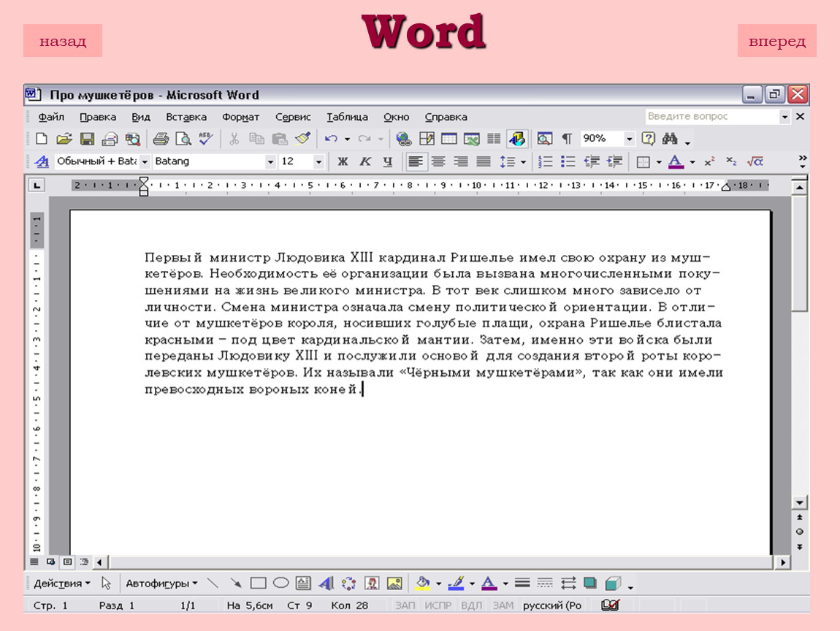
Task: Toggle the paragraph marks (¶) display
Action: click(567, 139)
